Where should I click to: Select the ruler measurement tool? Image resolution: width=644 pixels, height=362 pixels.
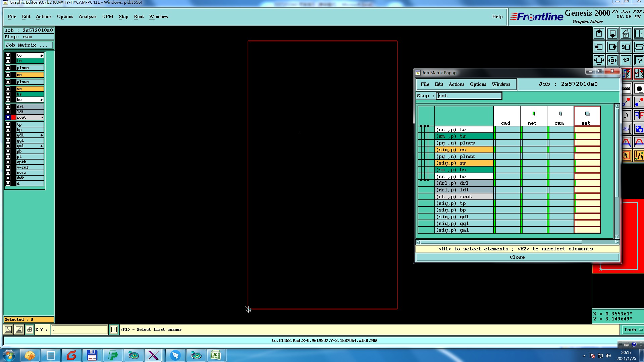click(x=626, y=88)
